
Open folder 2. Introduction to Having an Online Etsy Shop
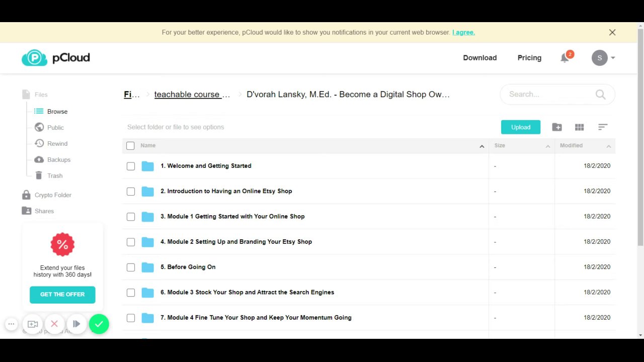click(226, 191)
